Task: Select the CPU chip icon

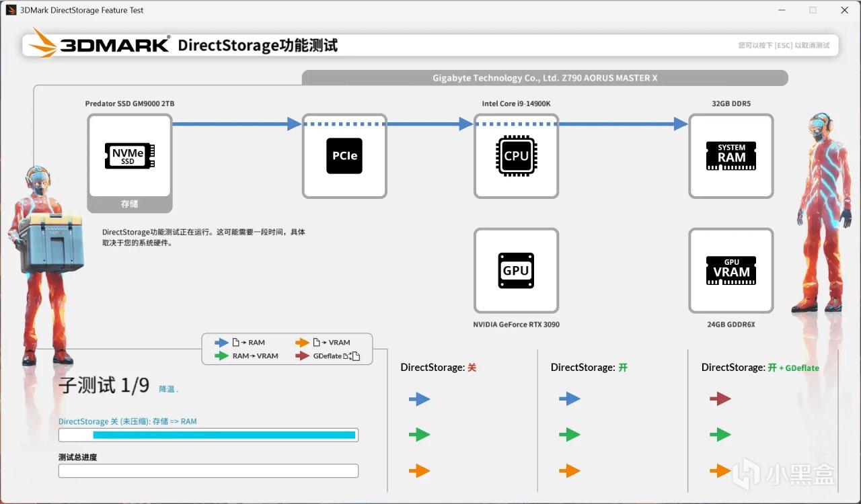Action: click(x=516, y=156)
